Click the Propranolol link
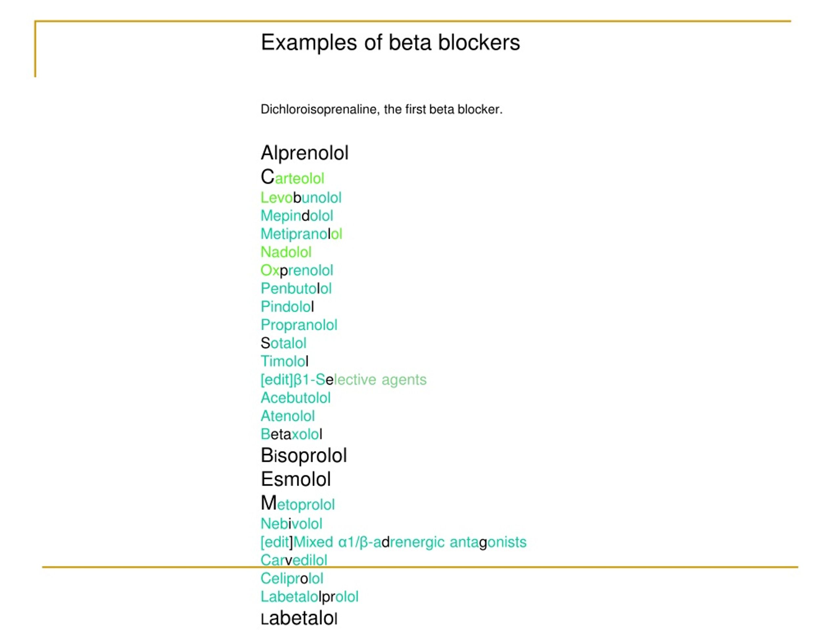The width and height of the screenshot is (840, 630). (x=299, y=325)
